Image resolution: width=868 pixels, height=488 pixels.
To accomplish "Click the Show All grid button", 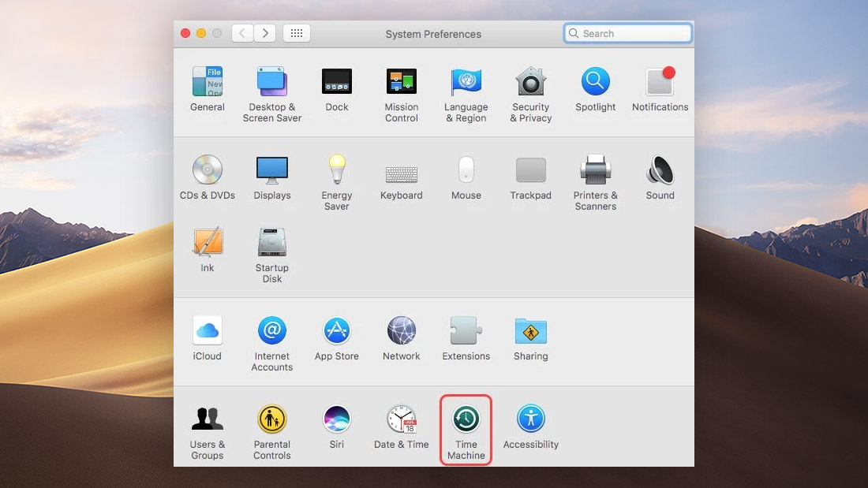I will click(297, 33).
